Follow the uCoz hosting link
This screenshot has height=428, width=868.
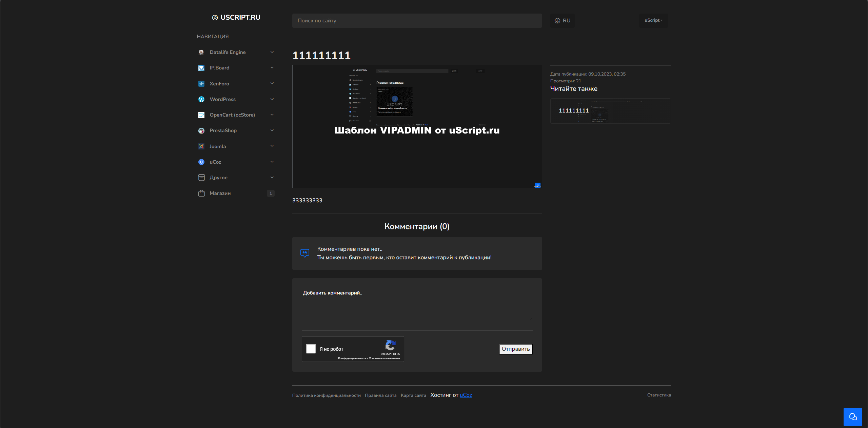tap(466, 395)
